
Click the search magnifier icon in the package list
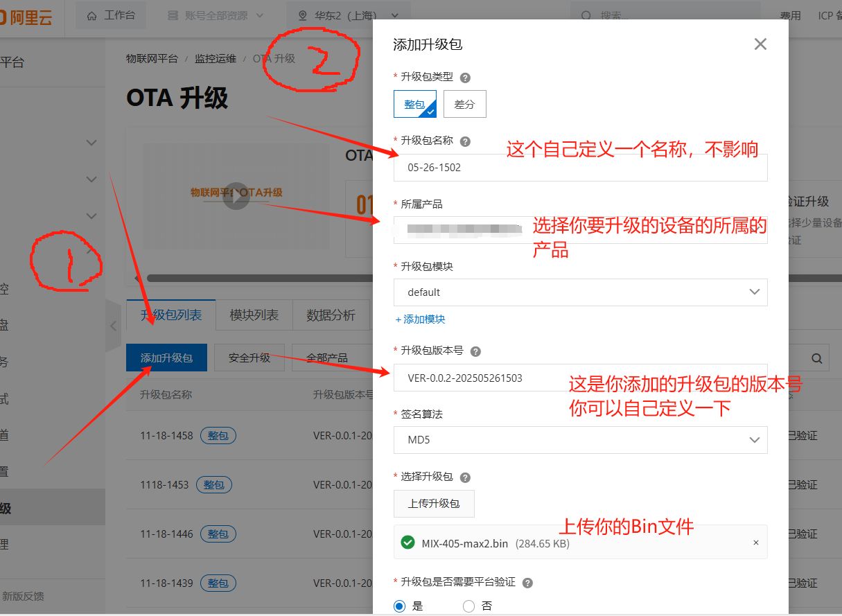[x=817, y=358]
